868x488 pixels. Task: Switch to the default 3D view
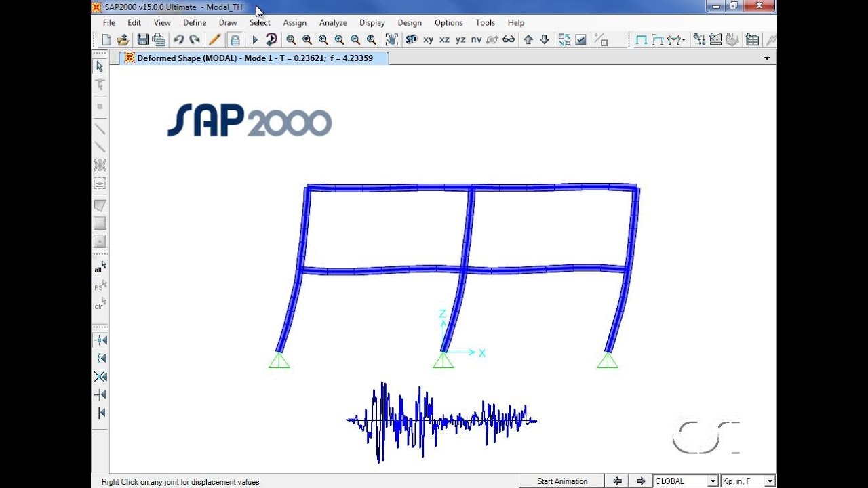click(x=411, y=40)
